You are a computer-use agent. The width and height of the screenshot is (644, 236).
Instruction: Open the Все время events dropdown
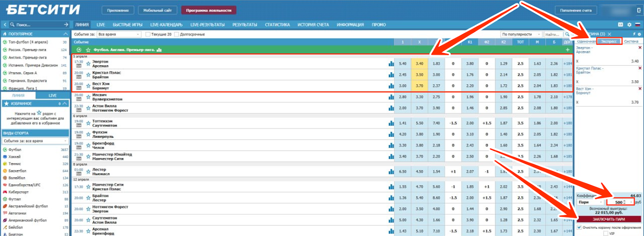119,34
